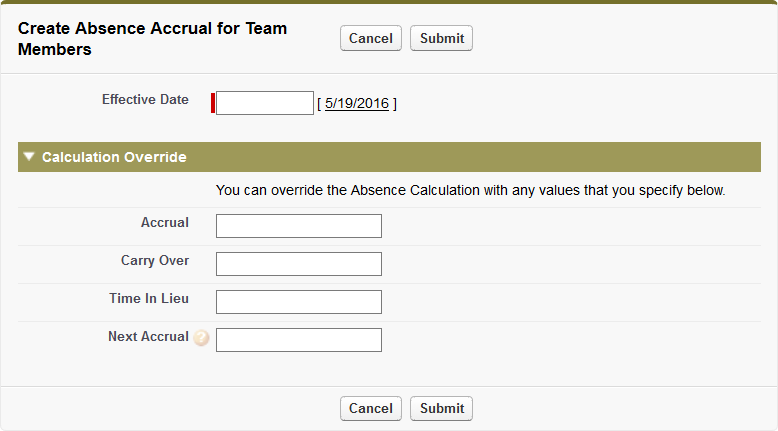Click into the Accrual text field

pos(299,226)
